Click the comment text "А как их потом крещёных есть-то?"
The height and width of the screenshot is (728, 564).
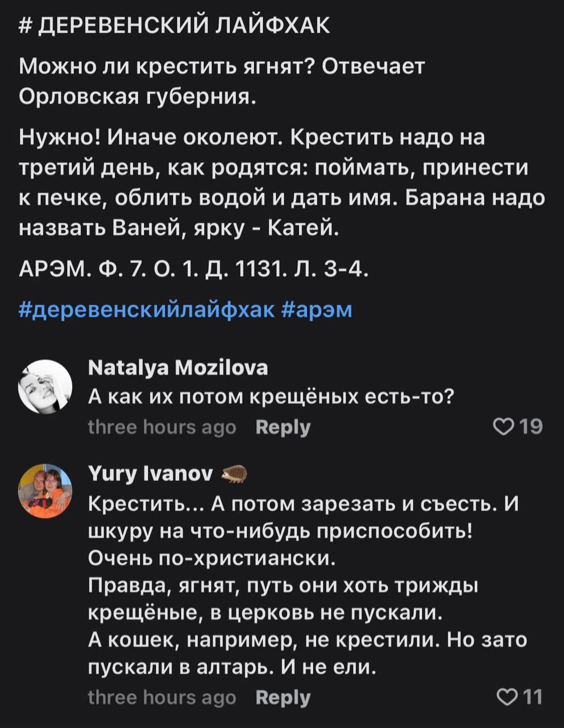coord(271,396)
